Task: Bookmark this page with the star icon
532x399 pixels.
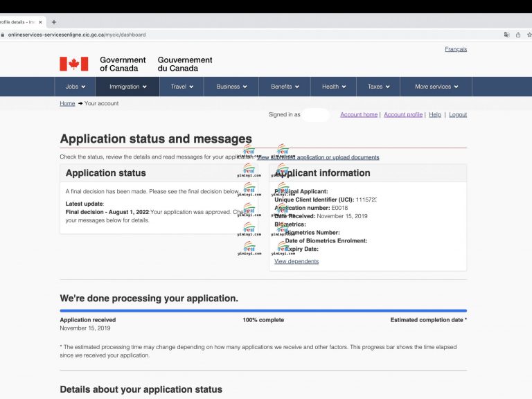Action: 529,35
